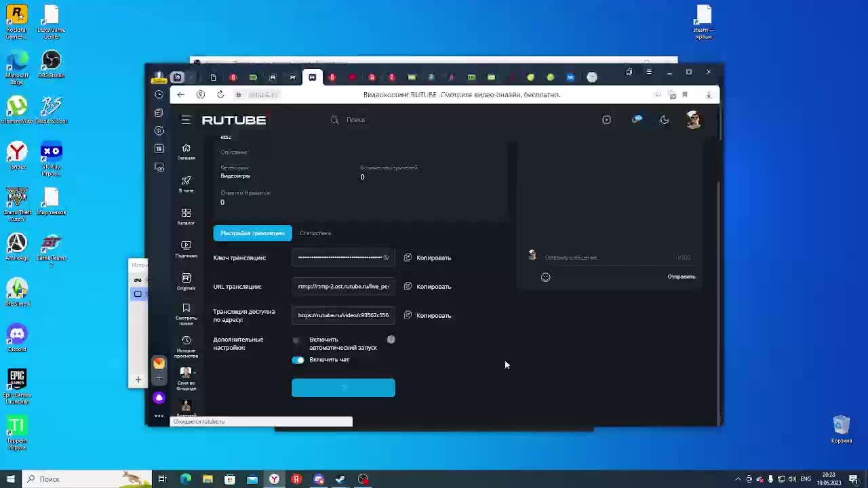Click the upload video icon in header

click(x=606, y=120)
